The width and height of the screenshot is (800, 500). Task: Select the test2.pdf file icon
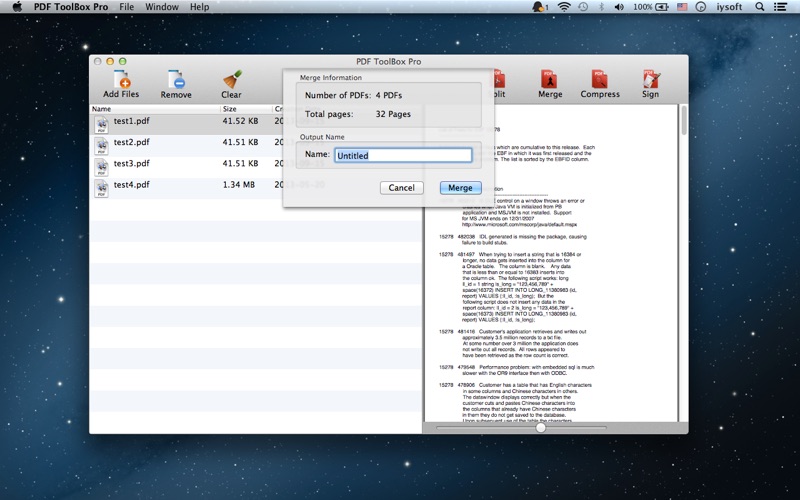102,146
